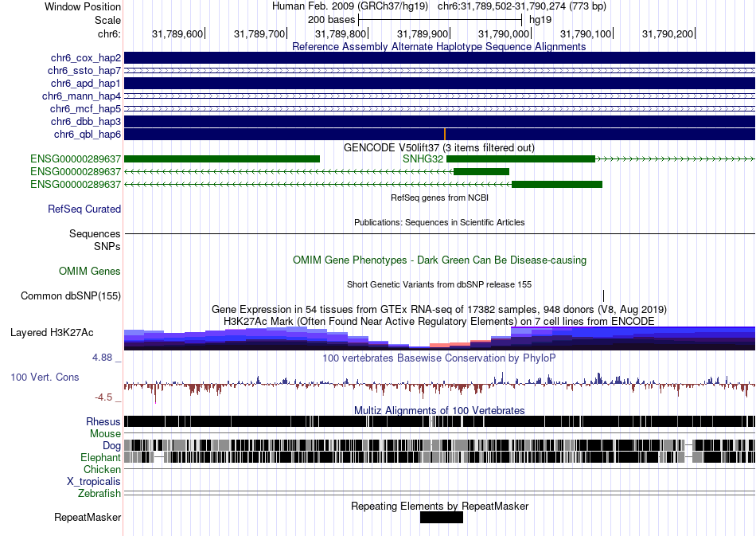
Task: Click the first ENSG00000289637 transcript label
Action: pos(76,158)
